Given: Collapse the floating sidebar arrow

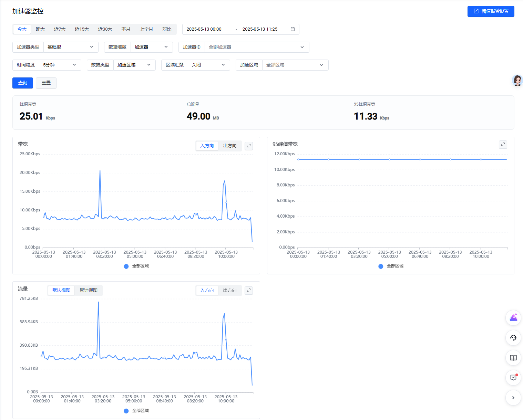Looking at the screenshot, I should (x=513, y=398).
